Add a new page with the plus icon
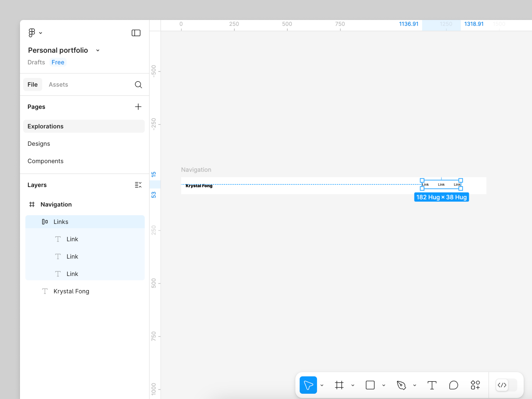 138,107
